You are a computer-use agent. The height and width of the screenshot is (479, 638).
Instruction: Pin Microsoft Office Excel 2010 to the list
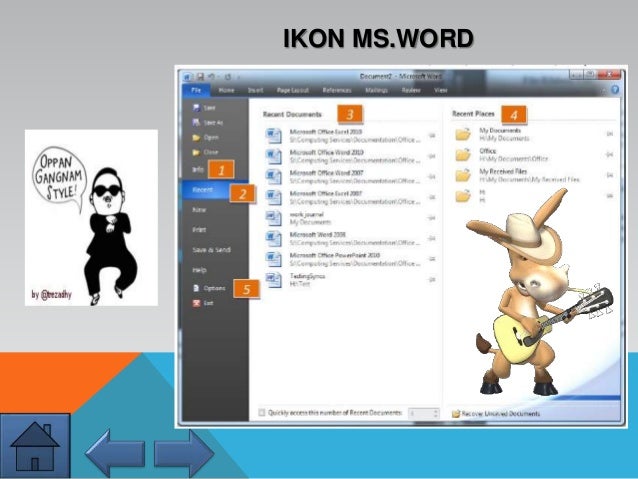pyautogui.click(x=432, y=136)
